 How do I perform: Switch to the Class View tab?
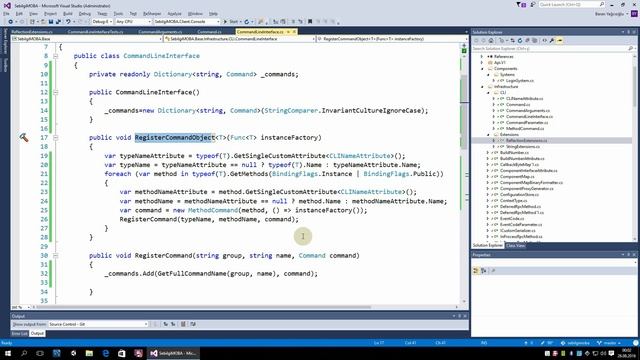tap(516, 246)
